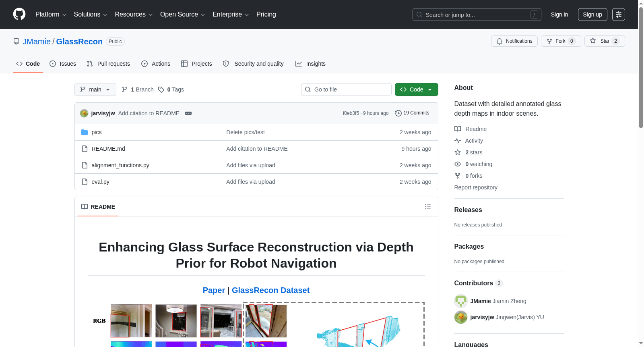Click the eval.py file icon

click(x=85, y=182)
